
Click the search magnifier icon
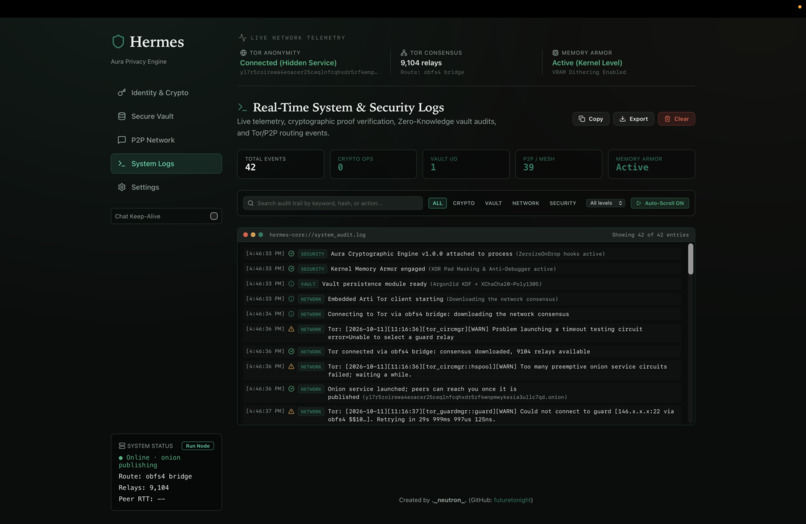click(251, 203)
